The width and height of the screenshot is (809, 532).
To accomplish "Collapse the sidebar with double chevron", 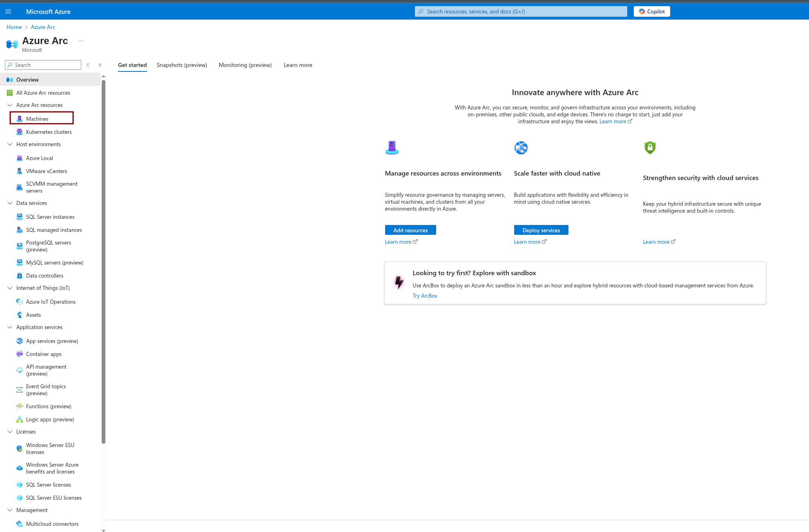I will pos(100,65).
